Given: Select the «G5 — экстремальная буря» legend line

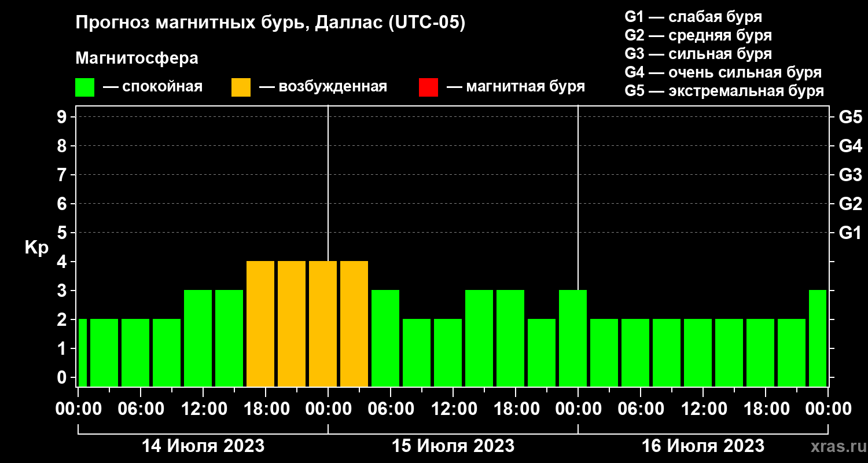Looking at the screenshot, I should 724,91.
